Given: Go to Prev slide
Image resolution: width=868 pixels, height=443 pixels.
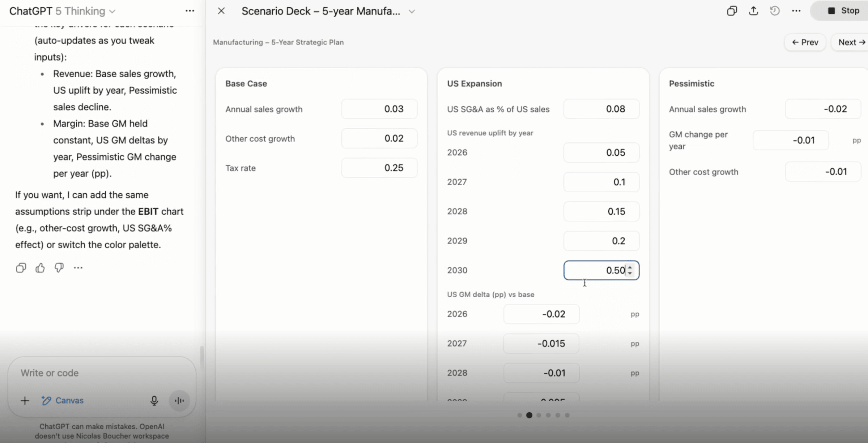Looking at the screenshot, I should point(805,42).
